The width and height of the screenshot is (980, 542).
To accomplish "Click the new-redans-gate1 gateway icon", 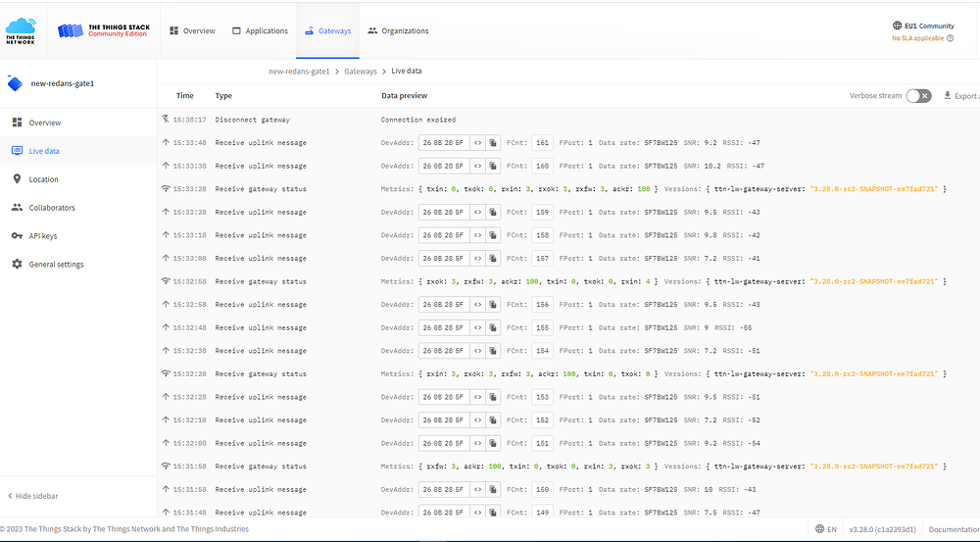I will pyautogui.click(x=15, y=83).
